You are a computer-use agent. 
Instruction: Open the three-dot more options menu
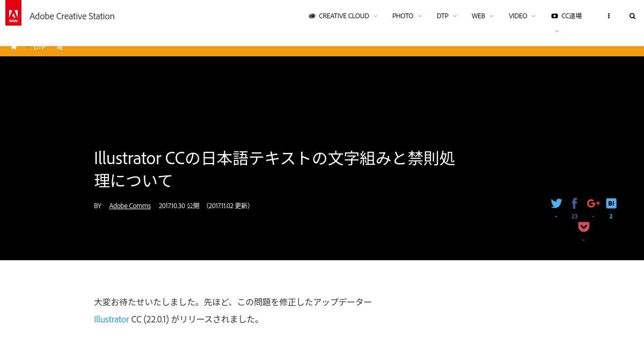click(609, 16)
